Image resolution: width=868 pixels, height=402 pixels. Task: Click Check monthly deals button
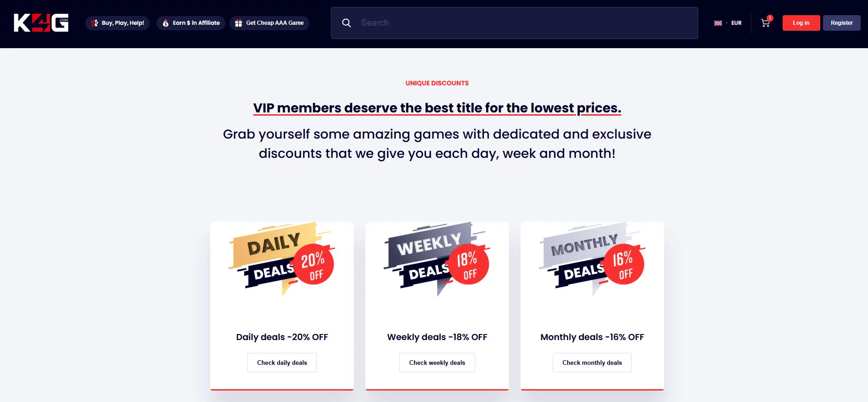pyautogui.click(x=592, y=363)
